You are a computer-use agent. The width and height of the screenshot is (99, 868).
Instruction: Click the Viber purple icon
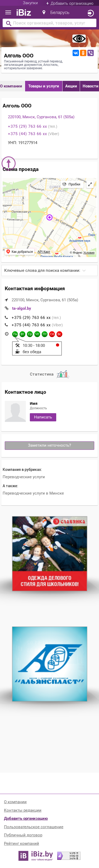pos(91,53)
